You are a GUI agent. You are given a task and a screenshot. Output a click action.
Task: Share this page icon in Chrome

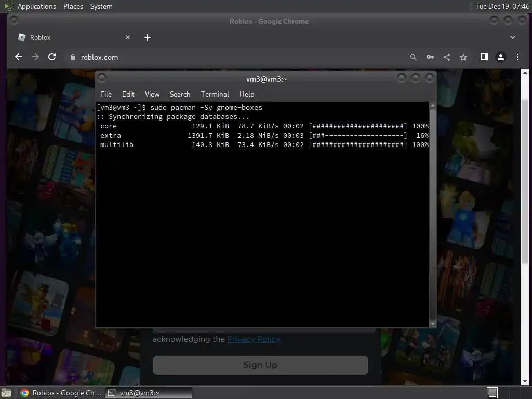447,57
